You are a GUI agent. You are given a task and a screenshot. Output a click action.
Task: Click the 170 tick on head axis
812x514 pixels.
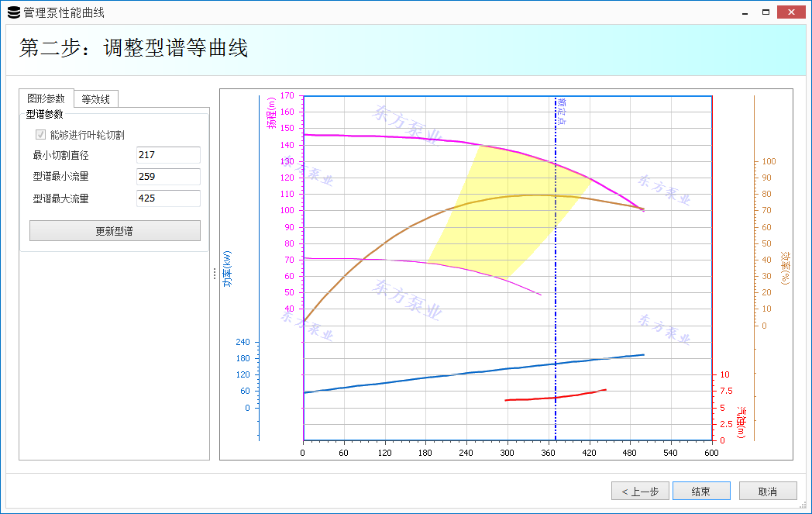287,95
